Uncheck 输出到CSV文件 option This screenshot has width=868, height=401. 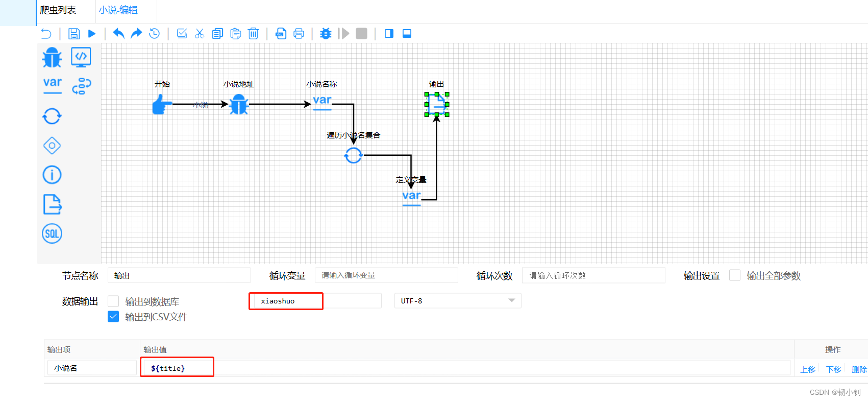pyautogui.click(x=113, y=317)
